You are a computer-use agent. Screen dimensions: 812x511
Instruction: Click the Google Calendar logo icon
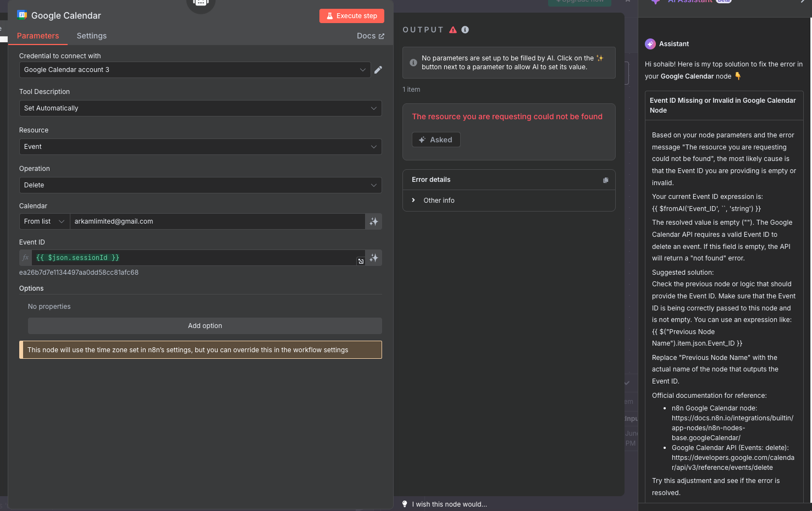(x=22, y=15)
